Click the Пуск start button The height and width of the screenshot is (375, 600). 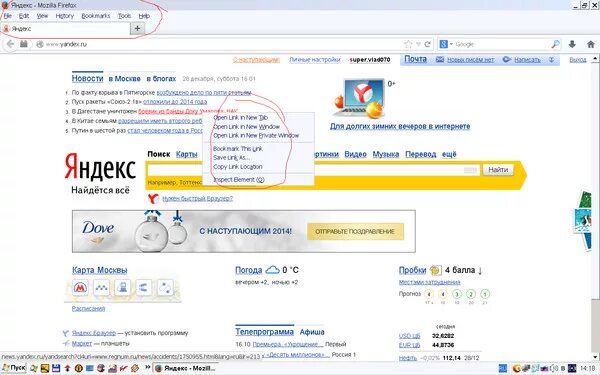tap(14, 368)
